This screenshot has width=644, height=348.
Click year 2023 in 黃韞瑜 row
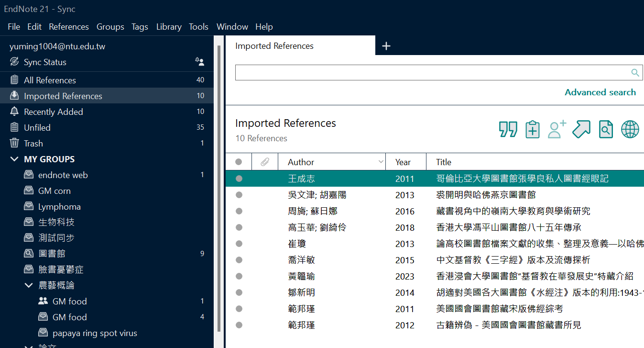coord(405,276)
